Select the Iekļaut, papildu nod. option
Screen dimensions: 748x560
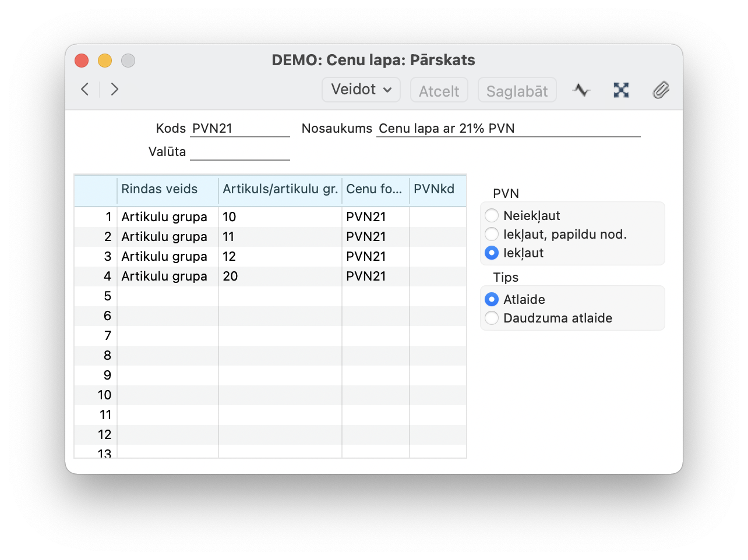(492, 234)
